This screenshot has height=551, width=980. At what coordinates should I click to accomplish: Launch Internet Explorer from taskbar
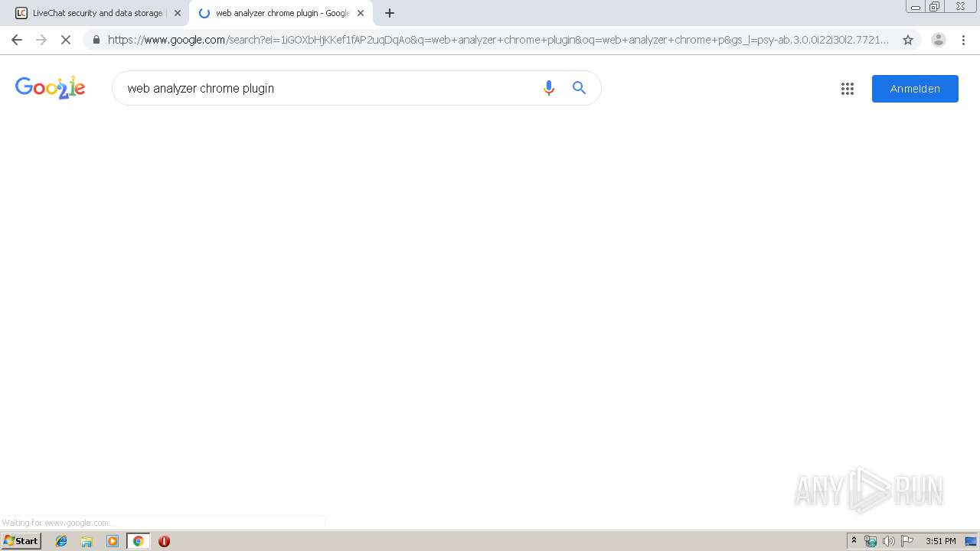(x=61, y=541)
